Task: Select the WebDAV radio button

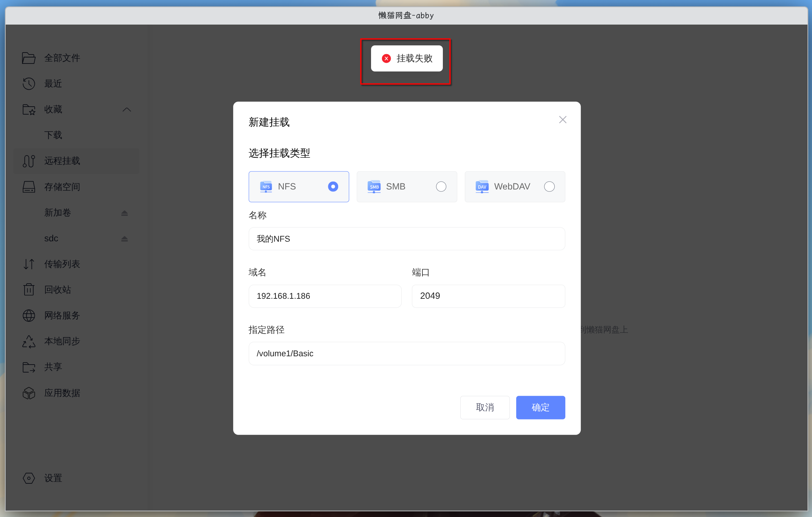Action: 549,186
